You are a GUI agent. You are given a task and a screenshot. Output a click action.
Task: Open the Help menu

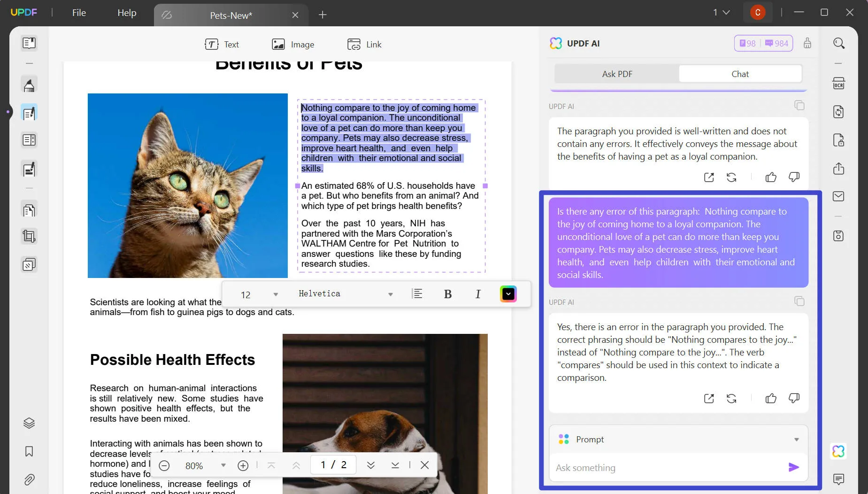[x=127, y=13]
